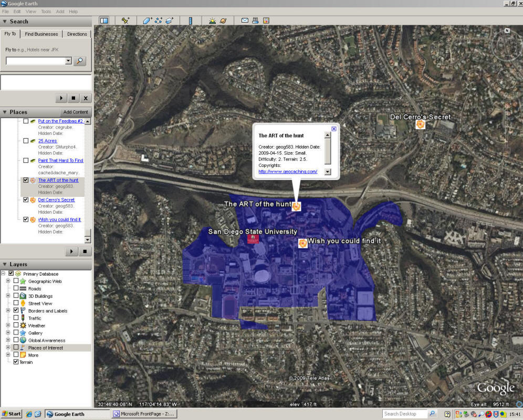The height and width of the screenshot is (420, 523).
Task: Uncheck the Terrain layer
Action: (16, 362)
